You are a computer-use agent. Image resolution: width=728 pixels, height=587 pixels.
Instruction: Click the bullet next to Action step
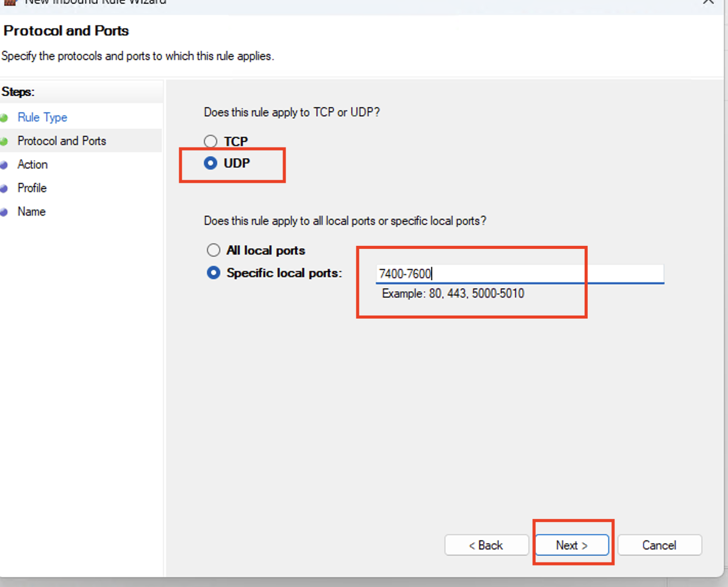coord(5,165)
